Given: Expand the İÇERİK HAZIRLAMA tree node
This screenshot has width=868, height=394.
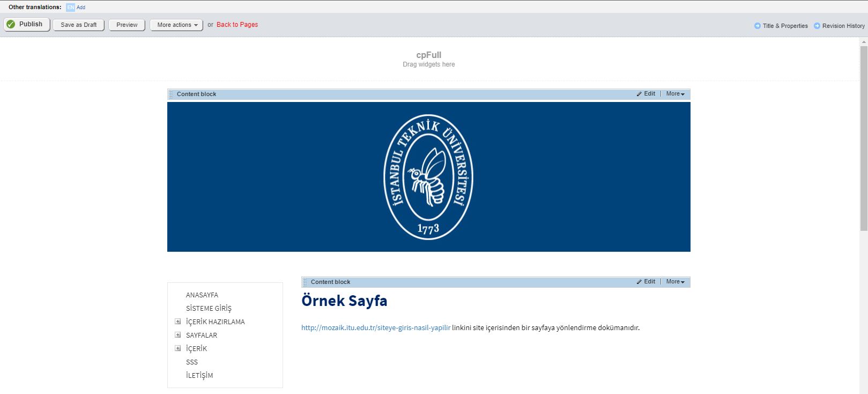Looking at the screenshot, I should coord(178,322).
